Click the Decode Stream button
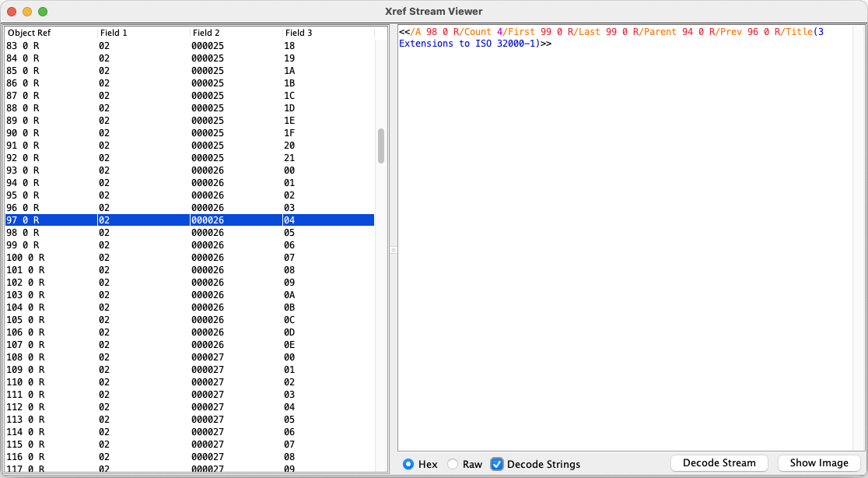The image size is (868, 478). [718, 462]
